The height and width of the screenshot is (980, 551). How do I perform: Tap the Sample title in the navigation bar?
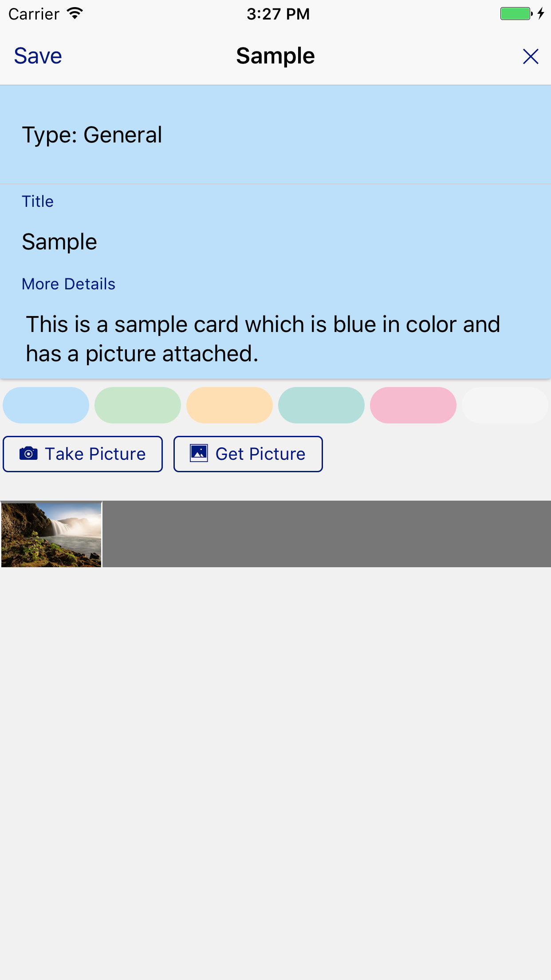point(275,56)
